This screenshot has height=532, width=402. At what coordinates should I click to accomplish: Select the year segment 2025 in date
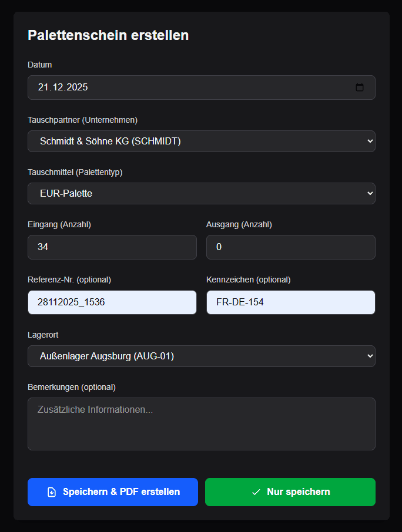77,87
